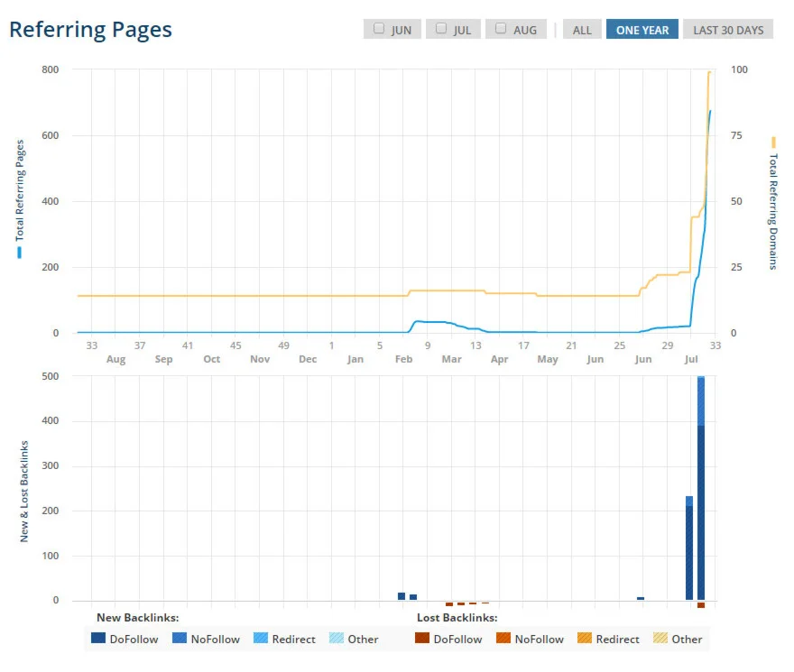Image resolution: width=794 pixels, height=672 pixels.
Task: Click the yellow Total Referring Domains axis marker
Action: (x=773, y=143)
